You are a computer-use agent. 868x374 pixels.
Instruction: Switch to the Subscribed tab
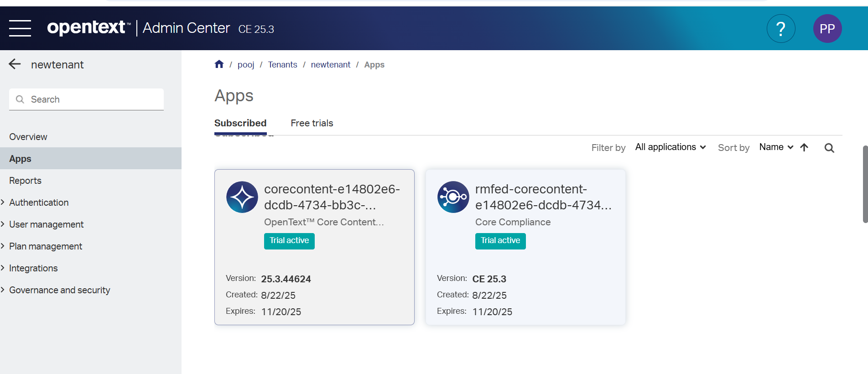[240, 123]
